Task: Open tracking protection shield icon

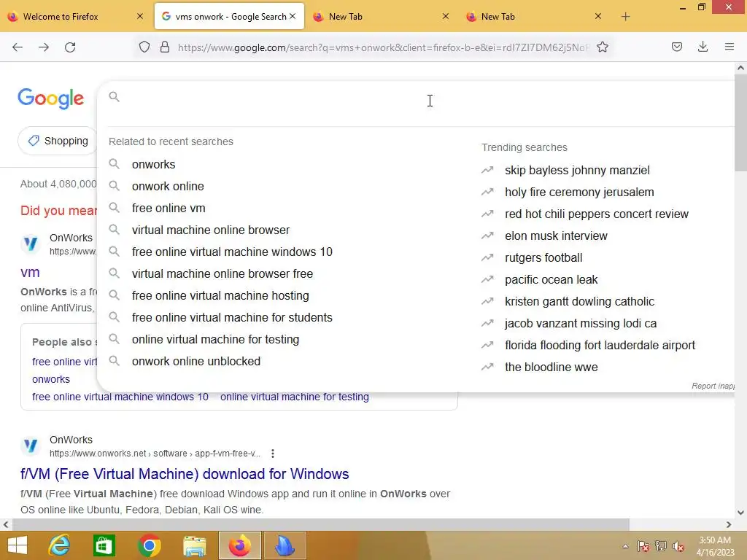Action: [144, 47]
